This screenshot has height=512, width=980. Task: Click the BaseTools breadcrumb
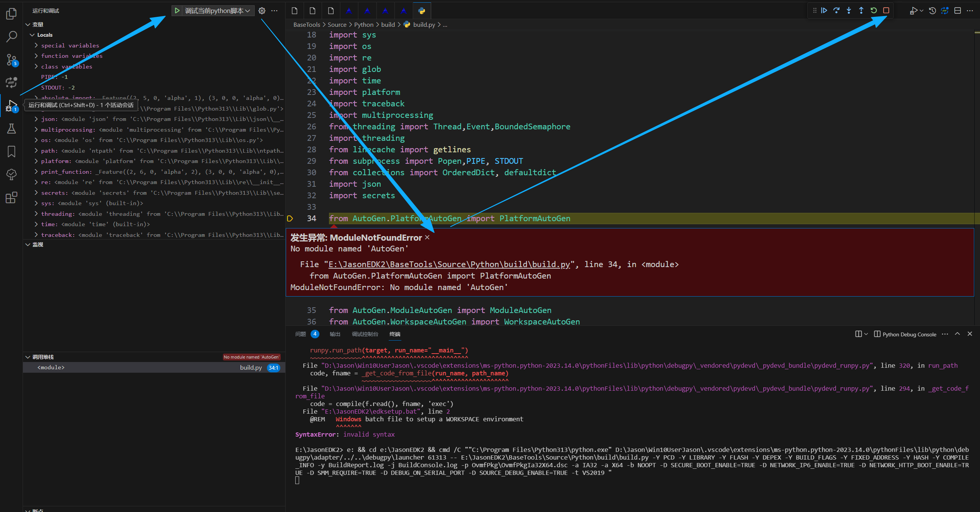pos(307,24)
